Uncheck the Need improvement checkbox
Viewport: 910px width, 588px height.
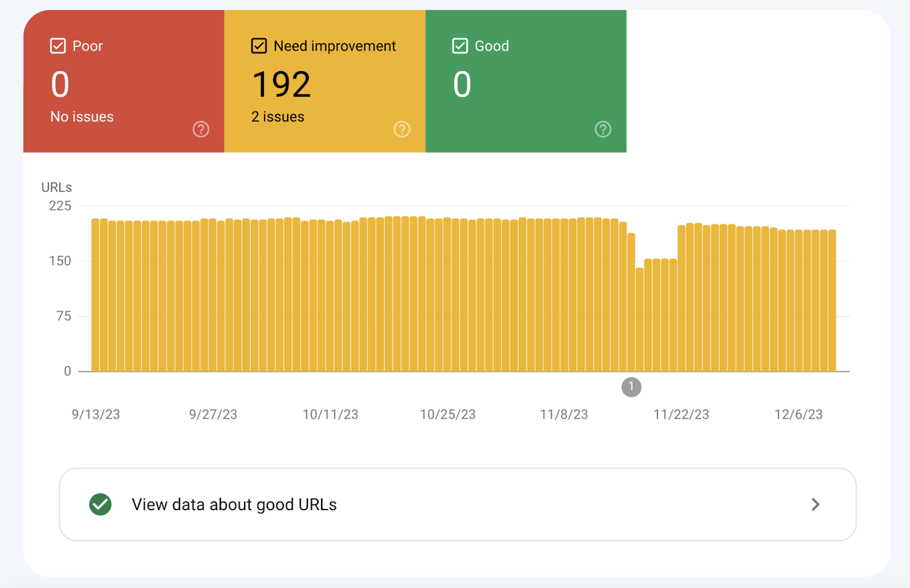coord(259,45)
